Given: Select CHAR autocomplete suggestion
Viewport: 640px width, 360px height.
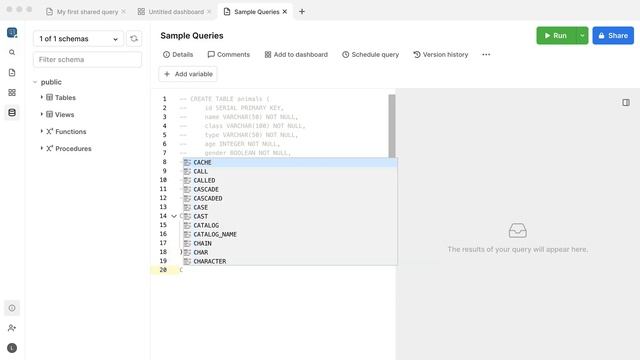Looking at the screenshot, I should click(x=290, y=252).
